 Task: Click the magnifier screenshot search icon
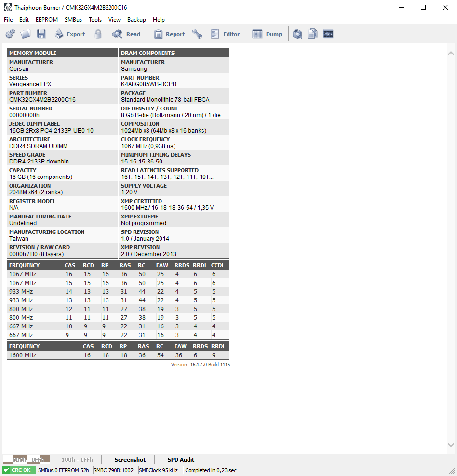pos(297,34)
